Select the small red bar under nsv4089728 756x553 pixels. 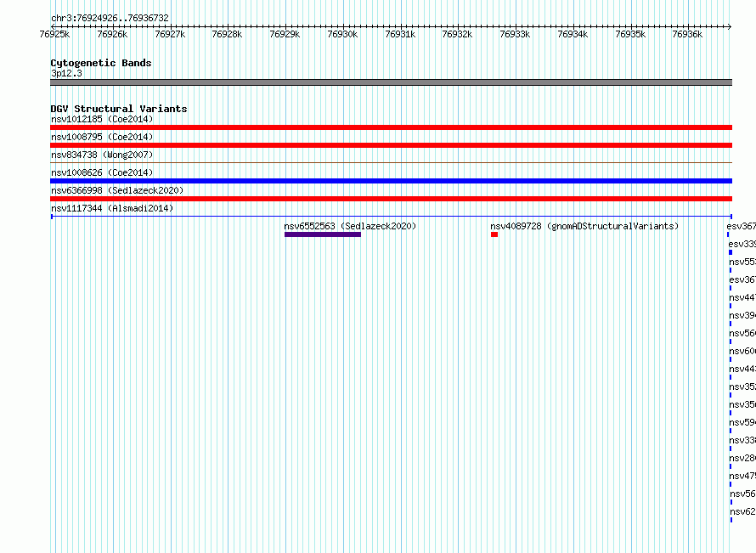pyautogui.click(x=494, y=234)
